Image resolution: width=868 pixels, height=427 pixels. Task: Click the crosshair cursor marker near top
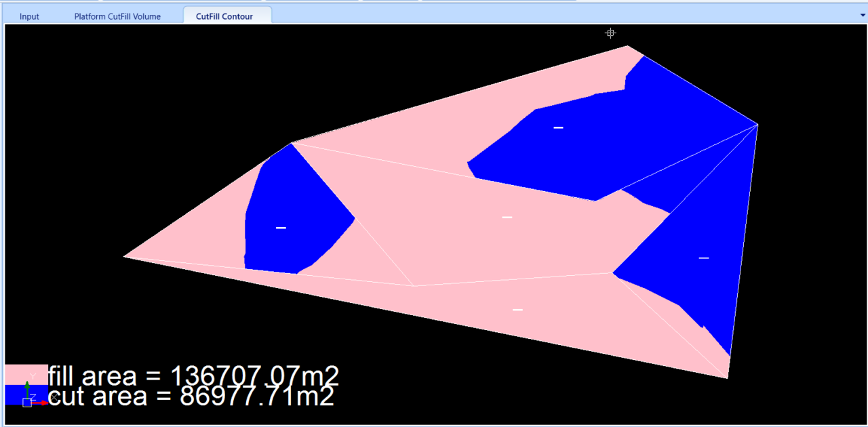pos(610,33)
